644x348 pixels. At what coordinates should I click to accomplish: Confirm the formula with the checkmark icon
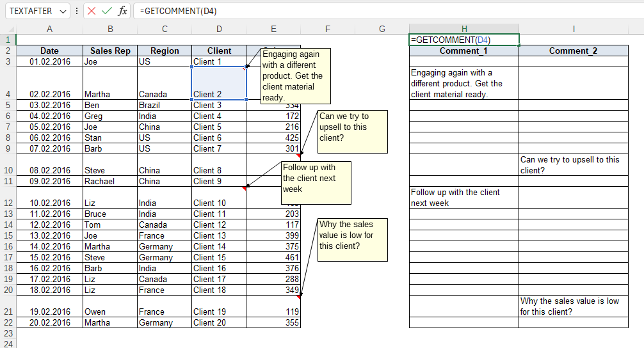tap(107, 11)
